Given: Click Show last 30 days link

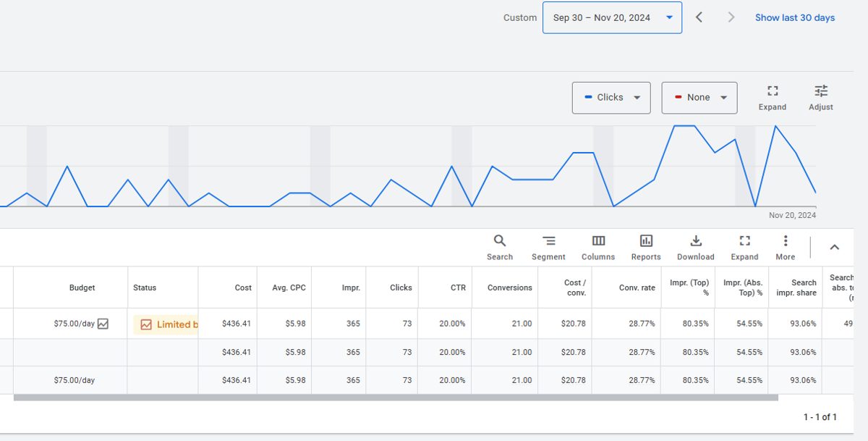Looking at the screenshot, I should pos(795,17).
